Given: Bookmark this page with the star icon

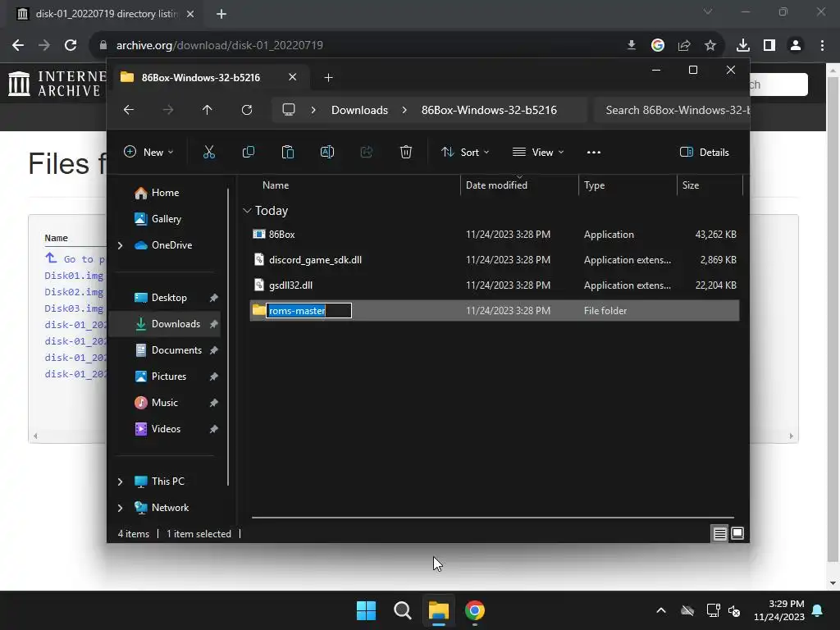Looking at the screenshot, I should click(x=710, y=45).
